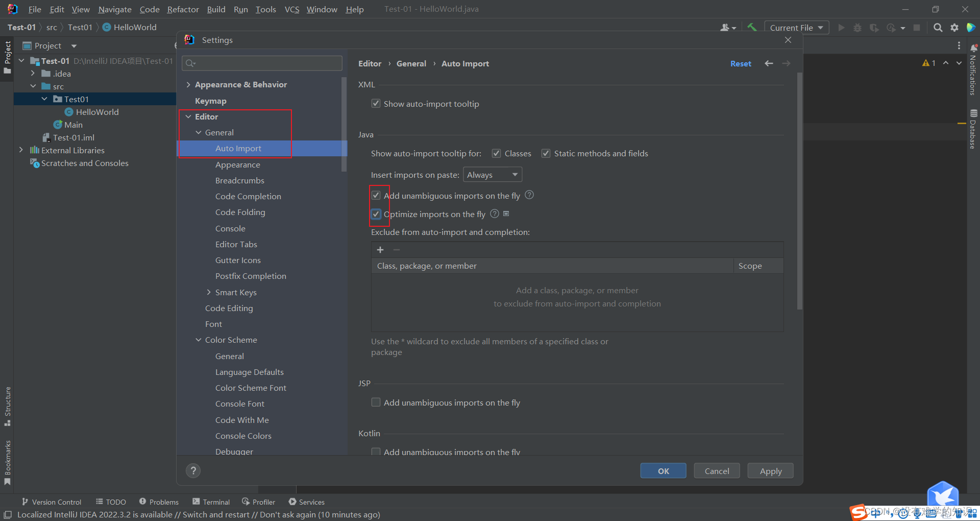Toggle Show auto-import tooltip for XML
The width and height of the screenshot is (980, 521).
(376, 104)
